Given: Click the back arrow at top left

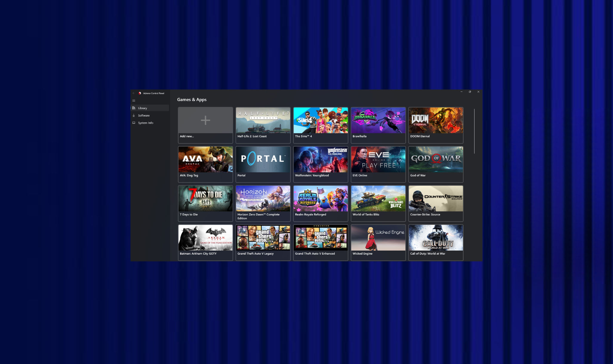Looking at the screenshot, I should click(134, 93).
